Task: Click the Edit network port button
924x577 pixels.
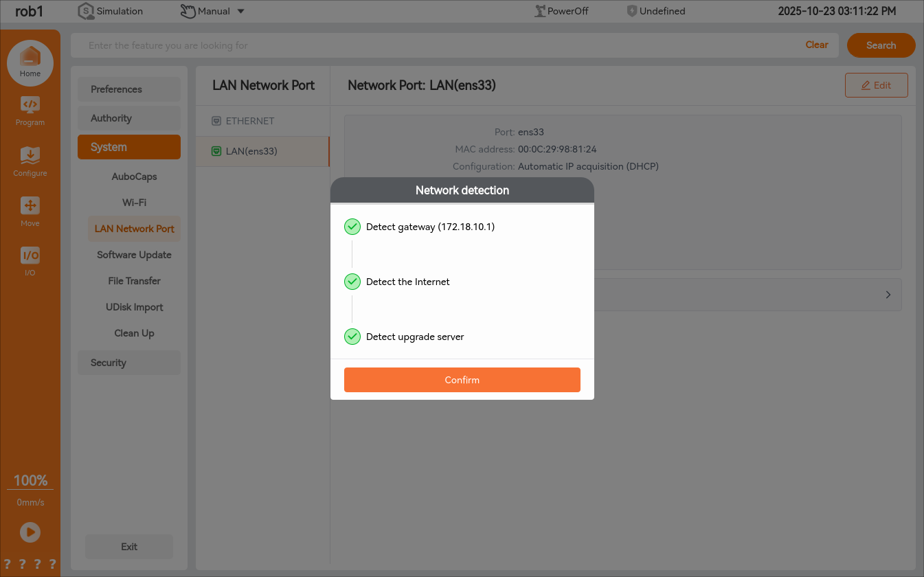Action: pyautogui.click(x=876, y=85)
